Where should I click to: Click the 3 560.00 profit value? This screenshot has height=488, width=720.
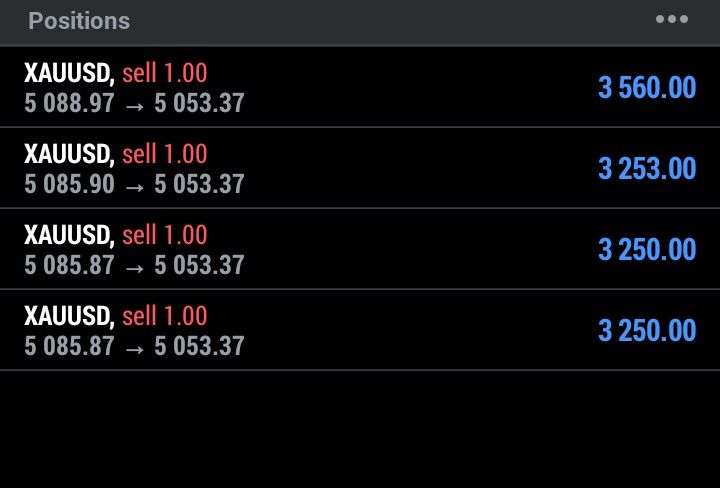(x=647, y=87)
